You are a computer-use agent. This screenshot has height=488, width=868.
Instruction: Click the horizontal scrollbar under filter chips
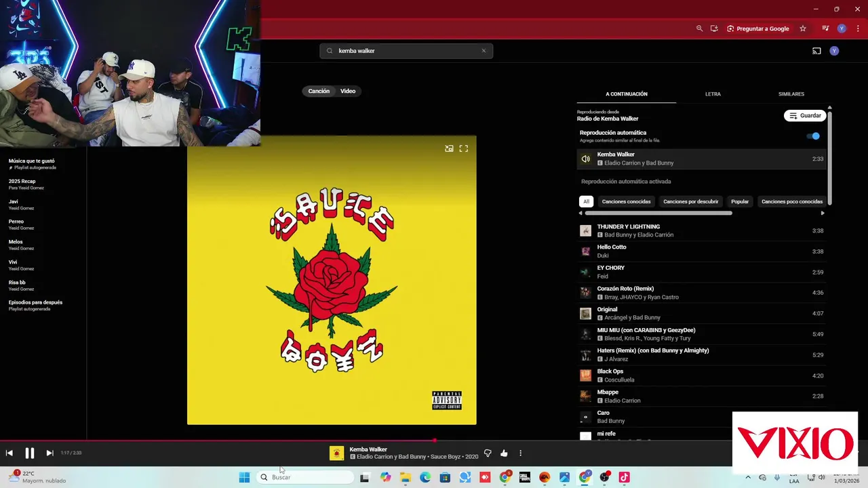[x=658, y=213]
